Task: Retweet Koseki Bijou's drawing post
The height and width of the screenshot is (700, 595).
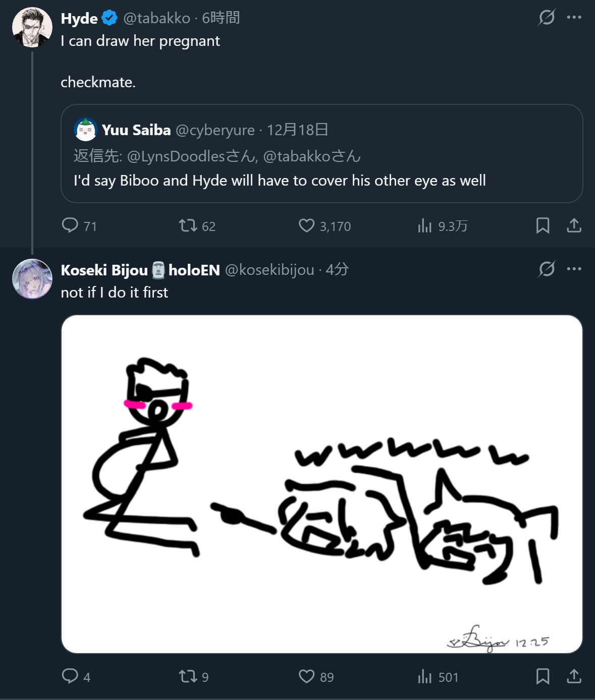Action: click(x=188, y=676)
